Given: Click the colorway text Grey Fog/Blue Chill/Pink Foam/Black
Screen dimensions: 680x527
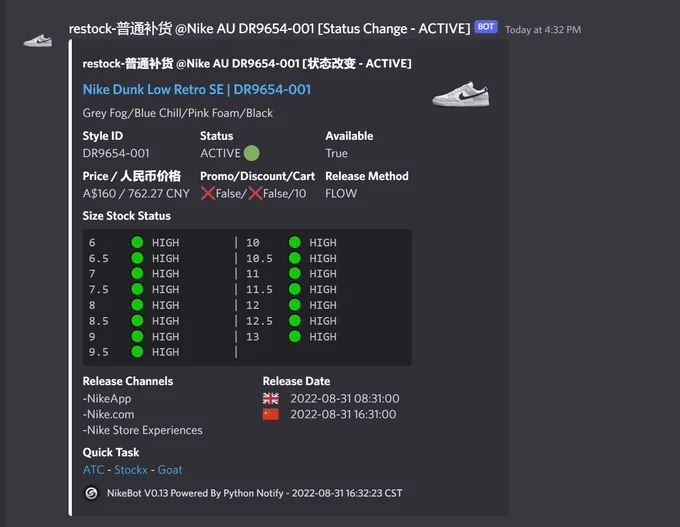Looking at the screenshot, I should (x=177, y=113).
